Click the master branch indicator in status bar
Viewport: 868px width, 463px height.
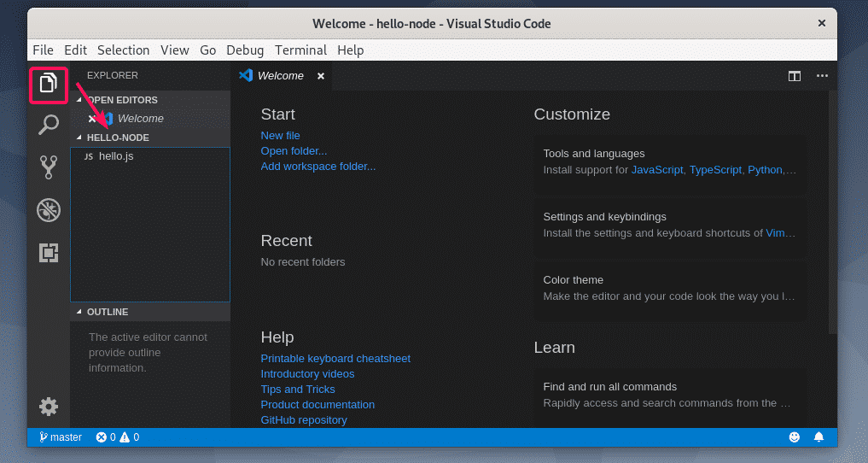(x=60, y=437)
